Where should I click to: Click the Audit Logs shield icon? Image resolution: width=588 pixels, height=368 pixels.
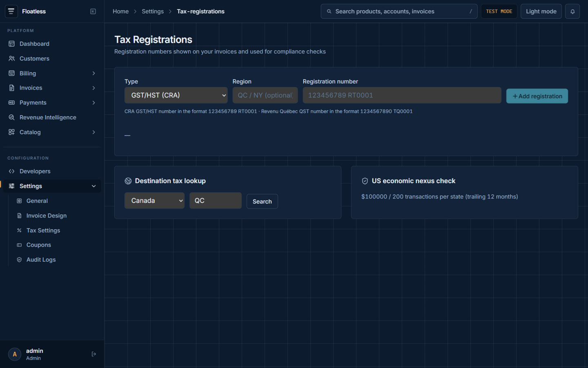point(19,260)
